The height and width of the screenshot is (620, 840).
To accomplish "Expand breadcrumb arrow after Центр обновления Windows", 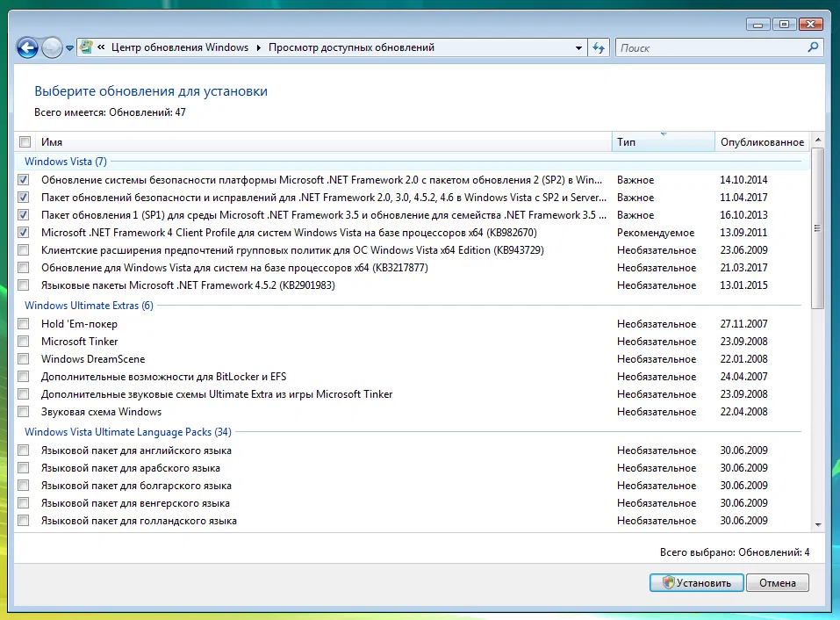I will coord(258,47).
